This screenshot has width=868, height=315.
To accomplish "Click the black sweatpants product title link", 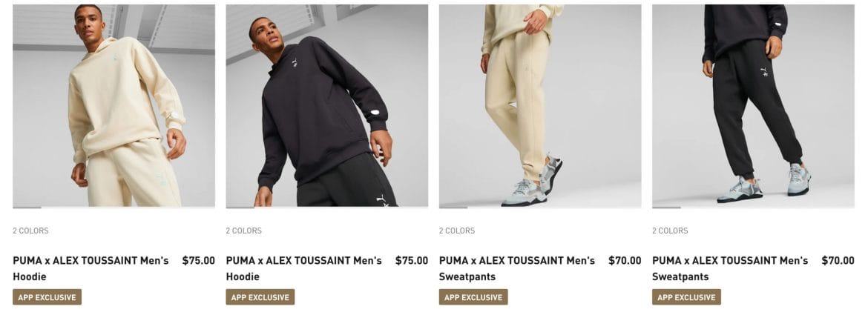I will (730, 268).
